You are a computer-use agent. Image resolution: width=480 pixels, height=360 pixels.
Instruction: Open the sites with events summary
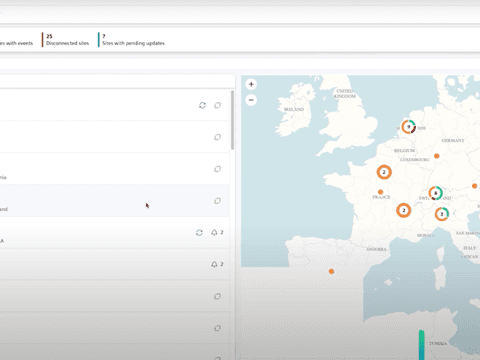(x=16, y=43)
